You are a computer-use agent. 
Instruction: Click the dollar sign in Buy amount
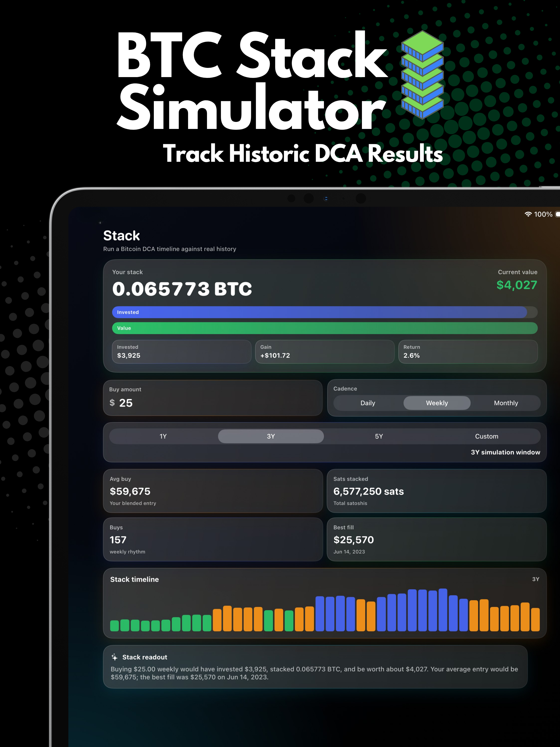pos(112,403)
